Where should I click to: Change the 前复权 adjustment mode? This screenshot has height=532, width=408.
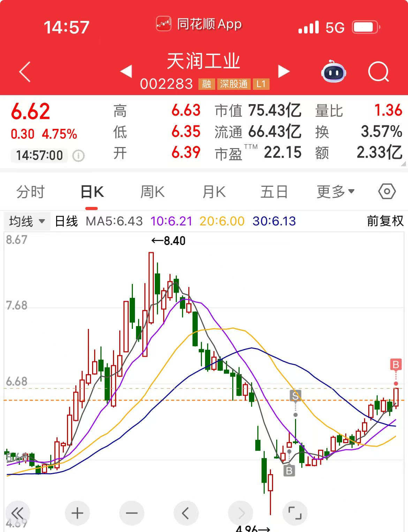point(385,221)
